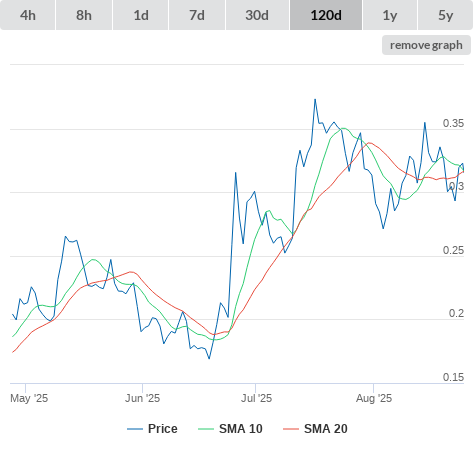Click the remove graph button
The height and width of the screenshot is (455, 474).
coord(426,45)
